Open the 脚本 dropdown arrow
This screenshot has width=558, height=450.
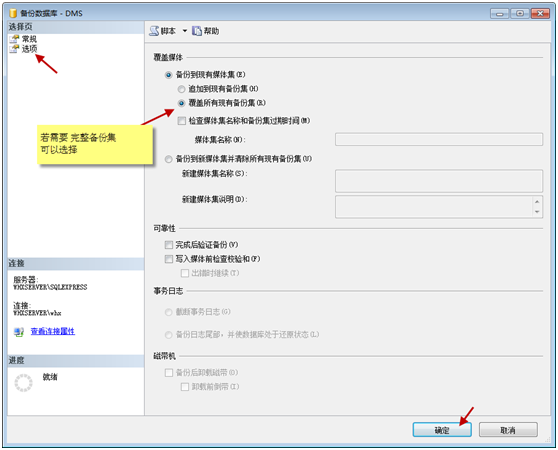185,31
